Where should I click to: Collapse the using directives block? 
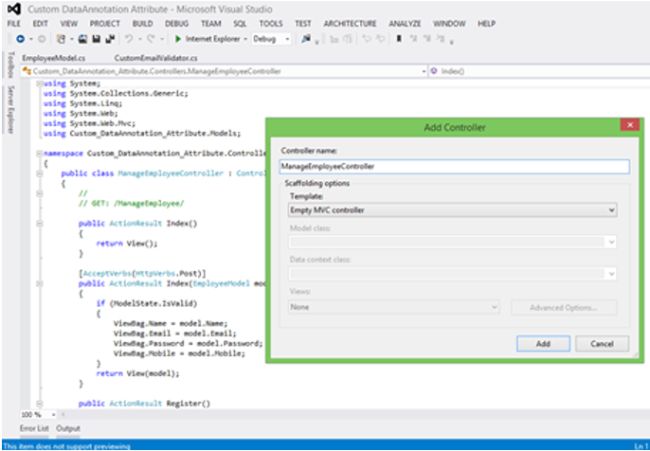tap(38, 82)
